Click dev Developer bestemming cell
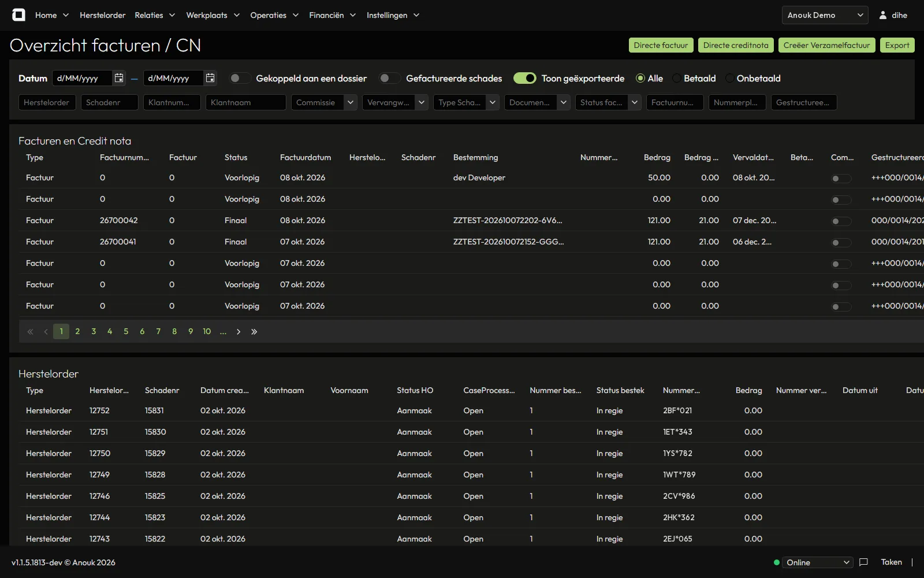The width and height of the screenshot is (924, 578). (479, 177)
